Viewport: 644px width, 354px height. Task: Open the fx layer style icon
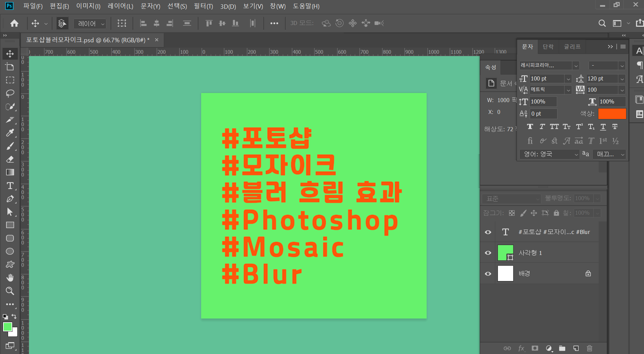tap(521, 348)
